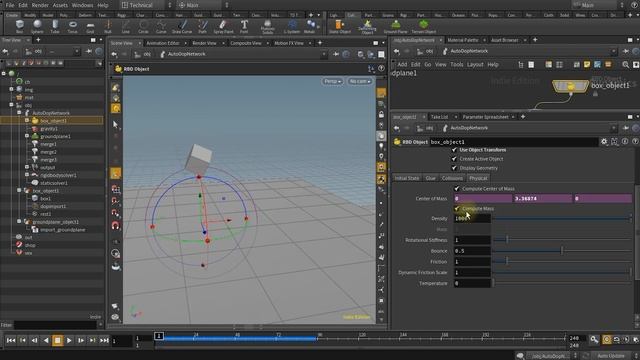This screenshot has height=360, width=640.
Task: Click the Terrain Object shelf tool
Action: pyautogui.click(x=424, y=27)
